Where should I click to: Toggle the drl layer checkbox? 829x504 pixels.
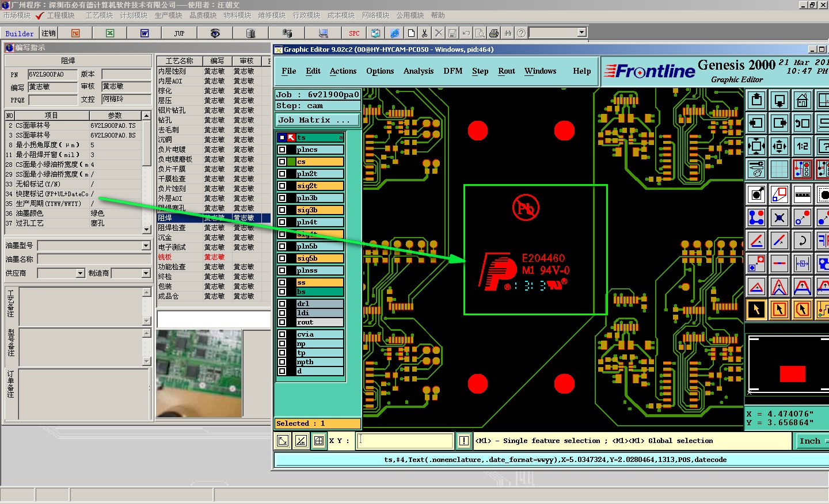(x=282, y=304)
